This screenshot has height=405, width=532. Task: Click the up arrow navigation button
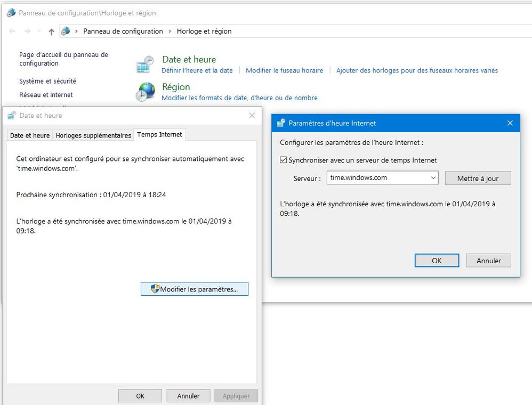tap(51, 31)
